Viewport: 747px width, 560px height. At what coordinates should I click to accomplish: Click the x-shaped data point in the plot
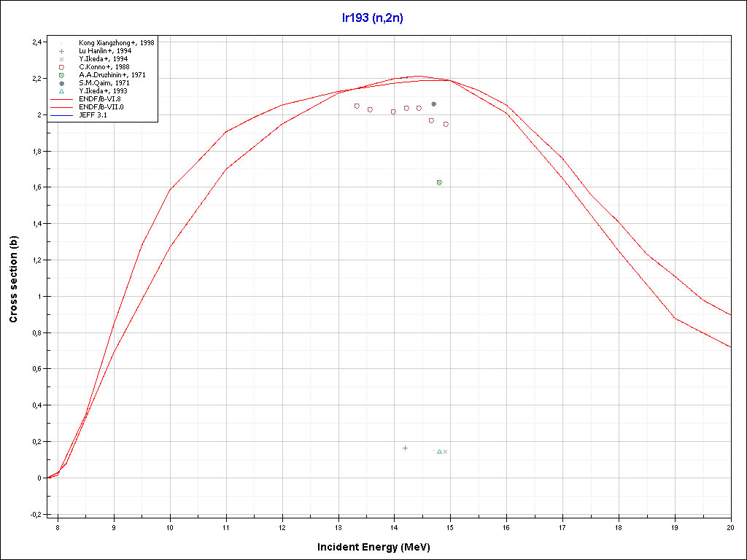(446, 451)
